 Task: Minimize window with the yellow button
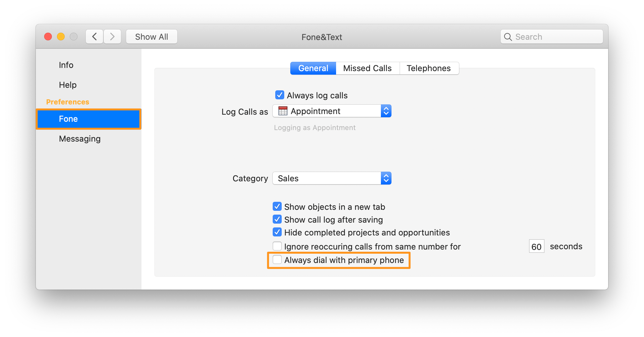pyautogui.click(x=61, y=37)
